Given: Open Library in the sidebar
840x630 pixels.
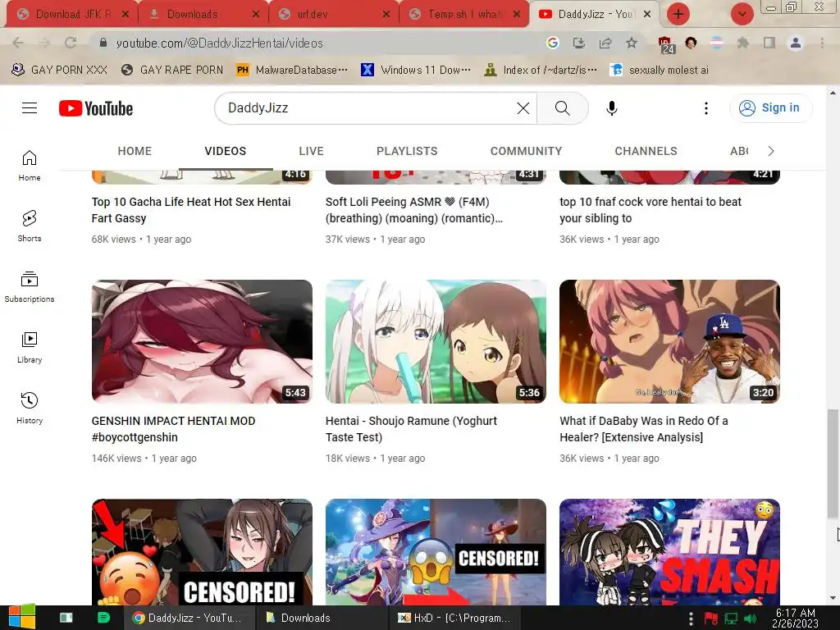Looking at the screenshot, I should pos(30,348).
